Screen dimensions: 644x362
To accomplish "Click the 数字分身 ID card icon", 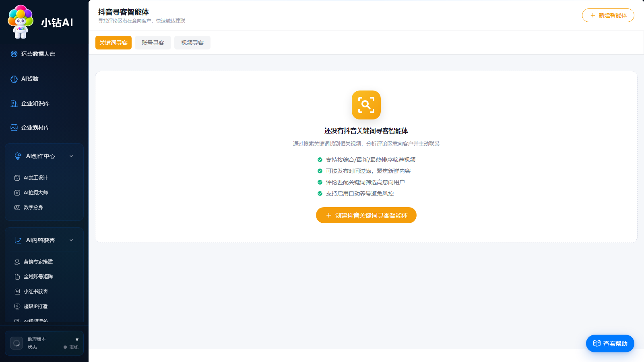I will 17,208.
